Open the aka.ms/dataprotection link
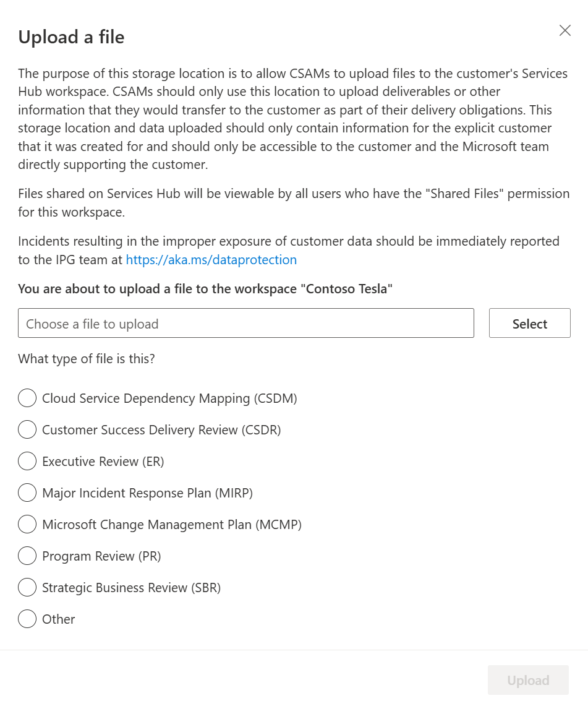The width and height of the screenshot is (588, 706). click(211, 260)
